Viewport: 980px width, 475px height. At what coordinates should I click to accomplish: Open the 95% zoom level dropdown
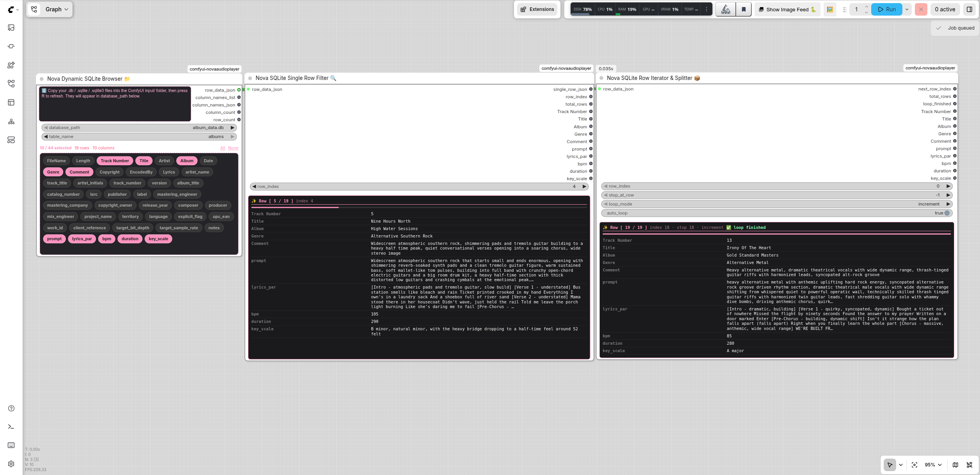coord(933,465)
